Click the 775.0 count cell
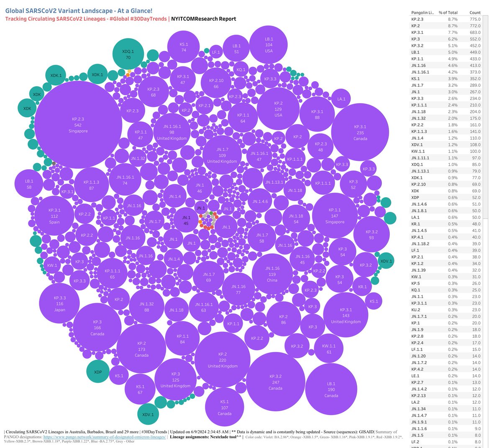Screen dimensions: 502x448 [475, 19]
